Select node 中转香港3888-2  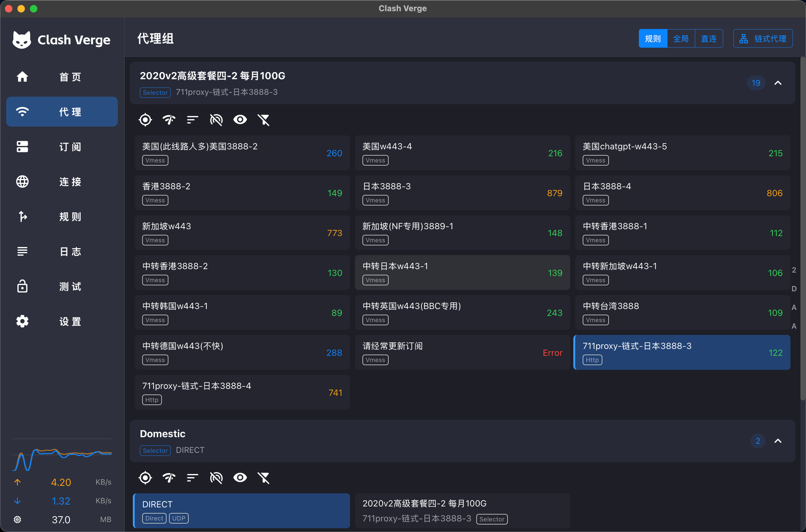point(242,272)
